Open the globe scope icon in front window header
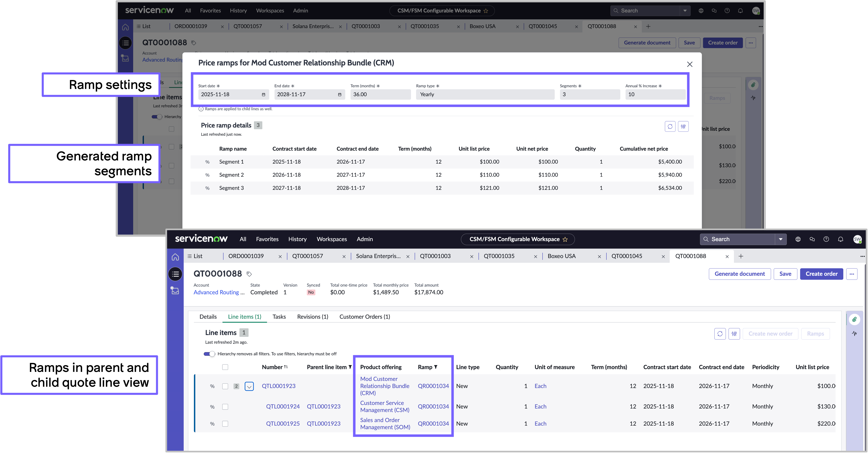Screen dimensions: 868x453 click(798, 239)
